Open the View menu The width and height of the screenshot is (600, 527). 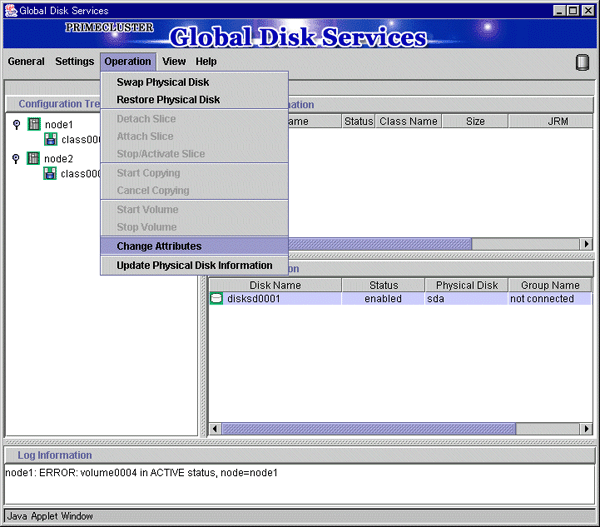pyautogui.click(x=174, y=61)
